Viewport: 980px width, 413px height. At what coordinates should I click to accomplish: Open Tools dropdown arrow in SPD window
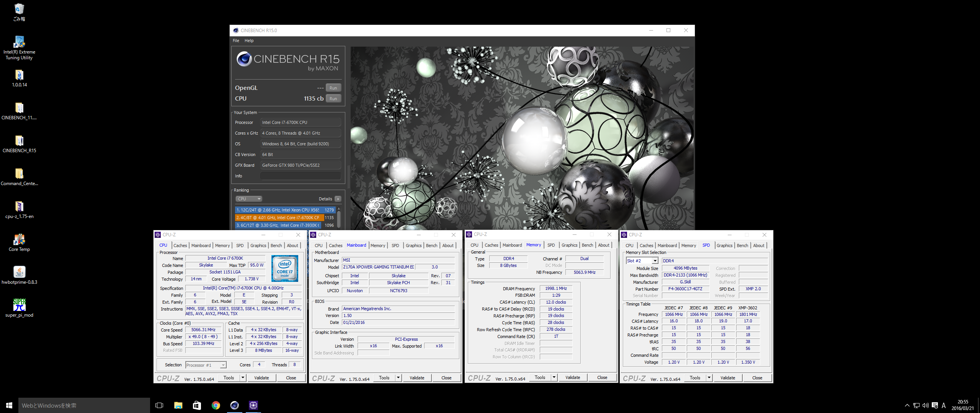[709, 378]
